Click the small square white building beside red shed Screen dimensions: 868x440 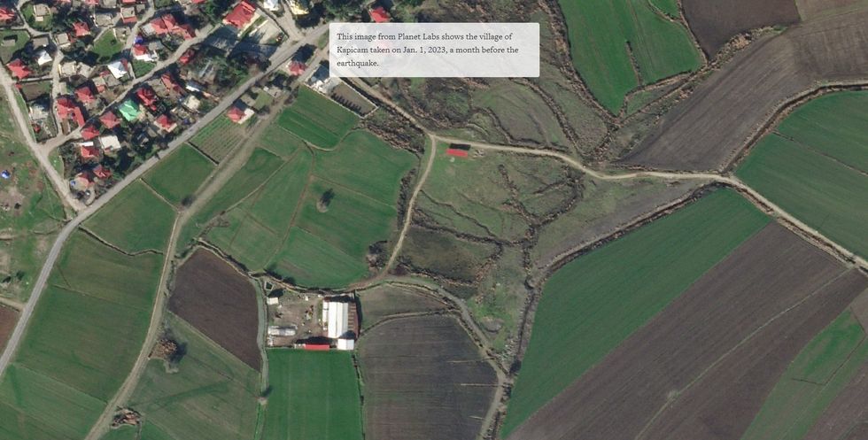(345, 344)
